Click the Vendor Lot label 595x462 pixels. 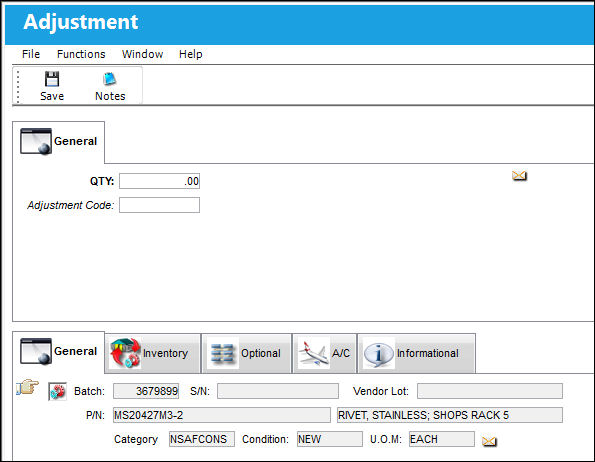pyautogui.click(x=381, y=391)
